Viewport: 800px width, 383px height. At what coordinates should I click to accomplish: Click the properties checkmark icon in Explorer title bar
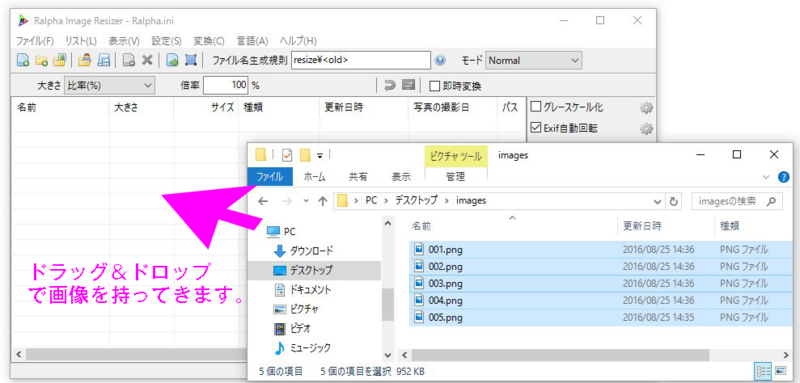coord(286,154)
